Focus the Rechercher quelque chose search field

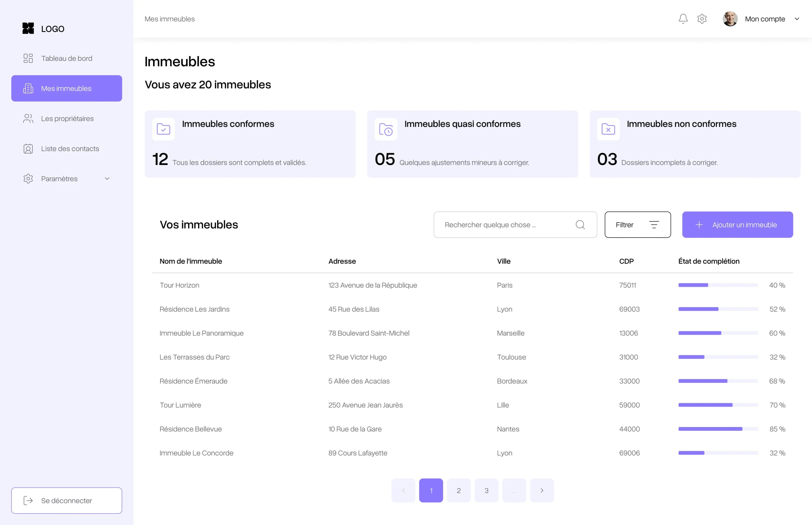[x=515, y=225]
